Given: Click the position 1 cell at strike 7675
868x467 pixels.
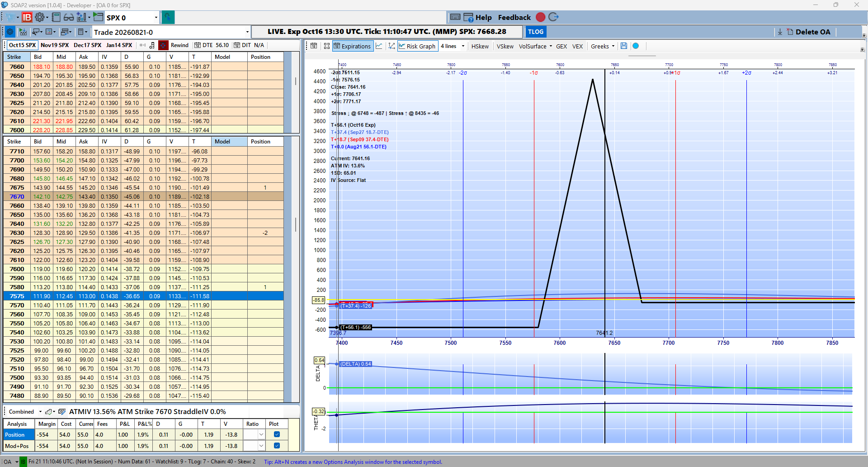Looking at the screenshot, I should pos(265,187).
